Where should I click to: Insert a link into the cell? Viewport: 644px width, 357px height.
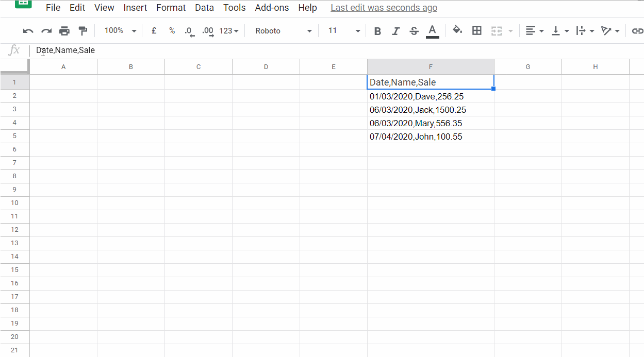(637, 30)
